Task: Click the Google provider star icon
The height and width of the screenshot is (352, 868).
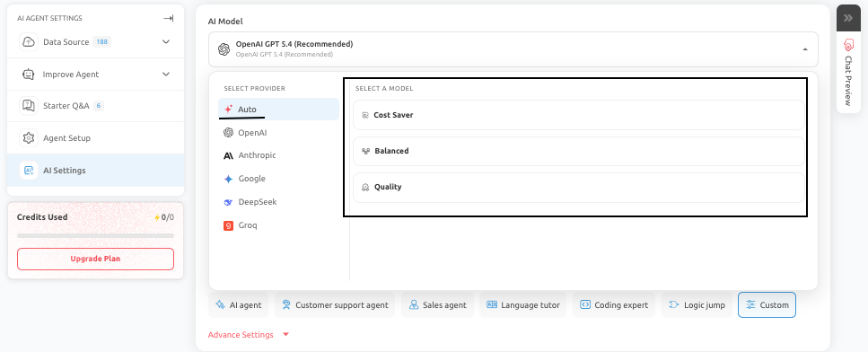Action: pos(228,179)
